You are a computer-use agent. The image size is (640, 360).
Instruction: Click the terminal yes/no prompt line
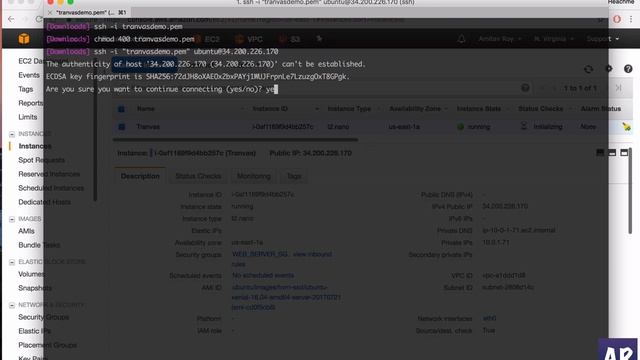(x=162, y=89)
